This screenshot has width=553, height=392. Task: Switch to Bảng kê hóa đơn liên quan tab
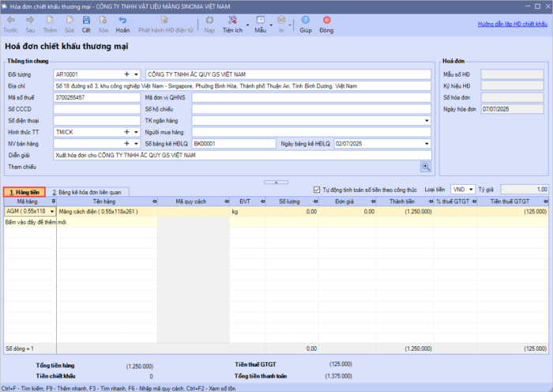tap(87, 192)
